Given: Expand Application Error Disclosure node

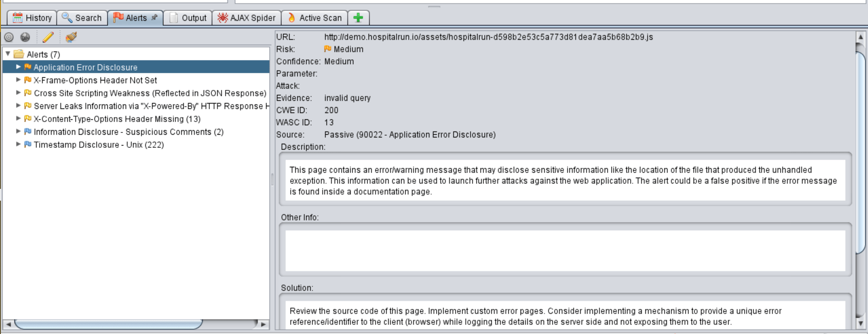Looking at the screenshot, I should 18,67.
